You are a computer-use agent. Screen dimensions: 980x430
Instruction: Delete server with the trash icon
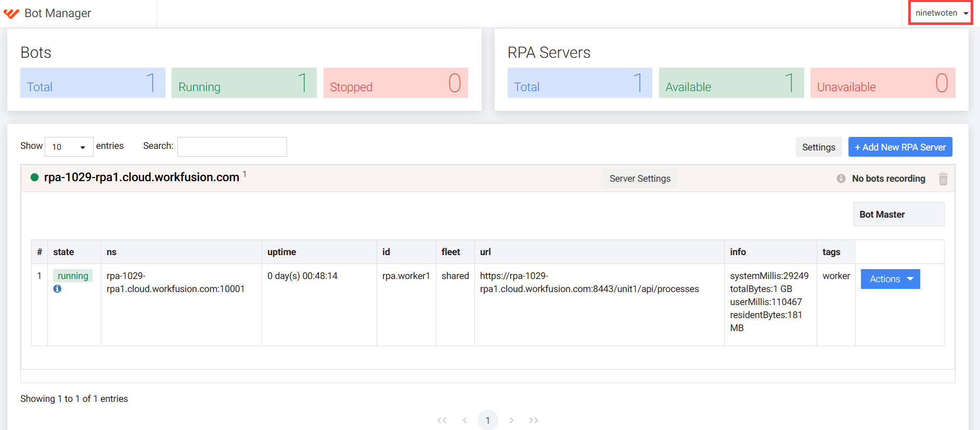point(943,179)
